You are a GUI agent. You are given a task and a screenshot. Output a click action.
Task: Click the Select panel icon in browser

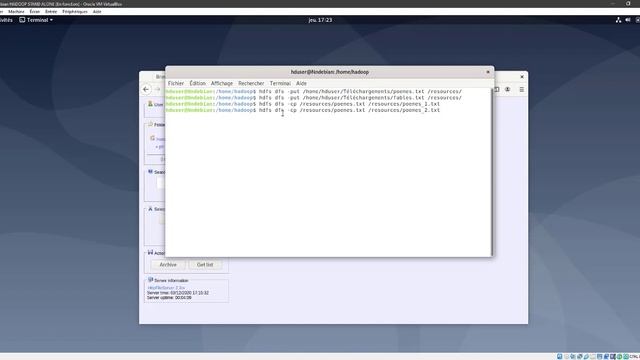tap(150, 209)
